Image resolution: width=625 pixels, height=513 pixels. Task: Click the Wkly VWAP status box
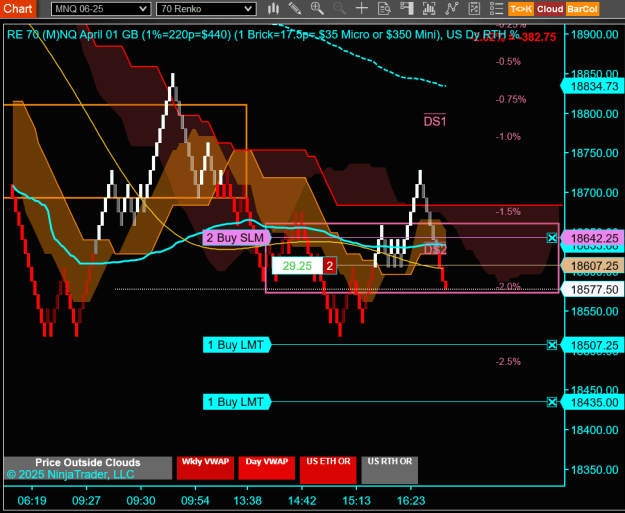click(205, 468)
